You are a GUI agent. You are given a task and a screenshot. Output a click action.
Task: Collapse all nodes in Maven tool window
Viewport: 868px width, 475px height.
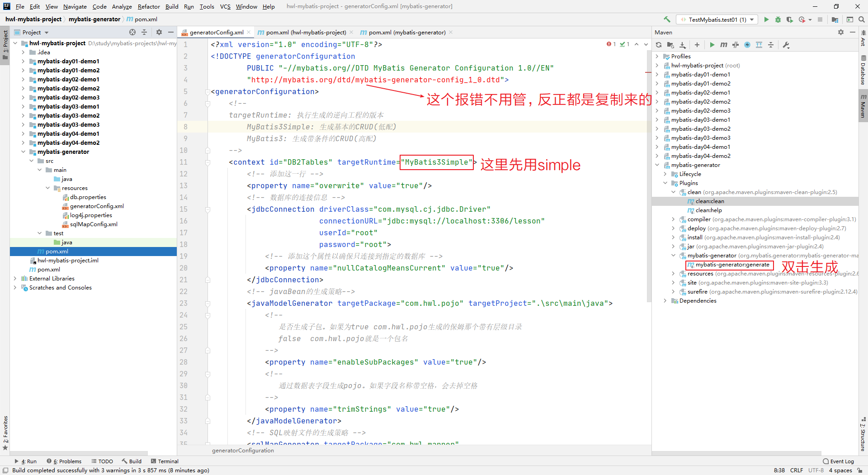point(771,45)
